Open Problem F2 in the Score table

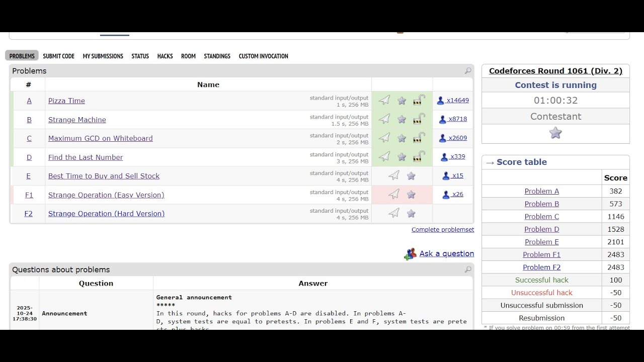541,267
